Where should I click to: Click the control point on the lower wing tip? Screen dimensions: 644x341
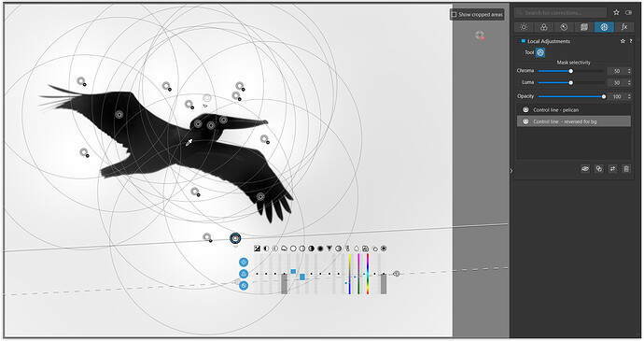coord(260,196)
